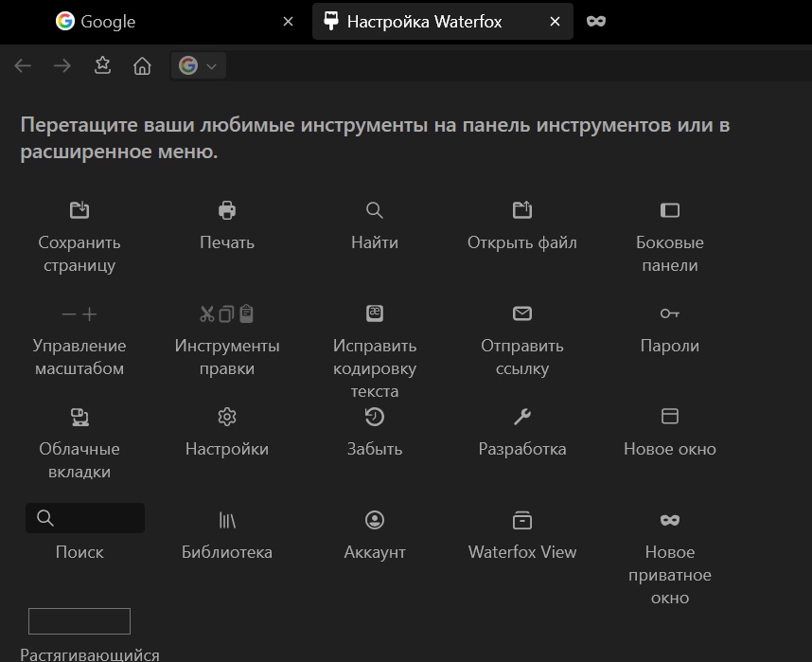Select the Developer wrench icon (Разработка)

click(x=522, y=417)
